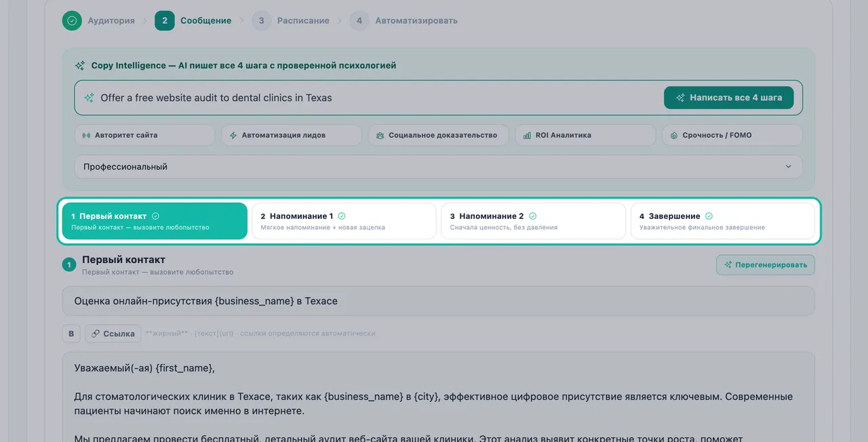Image resolution: width=868 pixels, height=442 pixels.
Task: Click inside the message body text Уважаемый(-ая) {first_name}
Action: point(144,368)
